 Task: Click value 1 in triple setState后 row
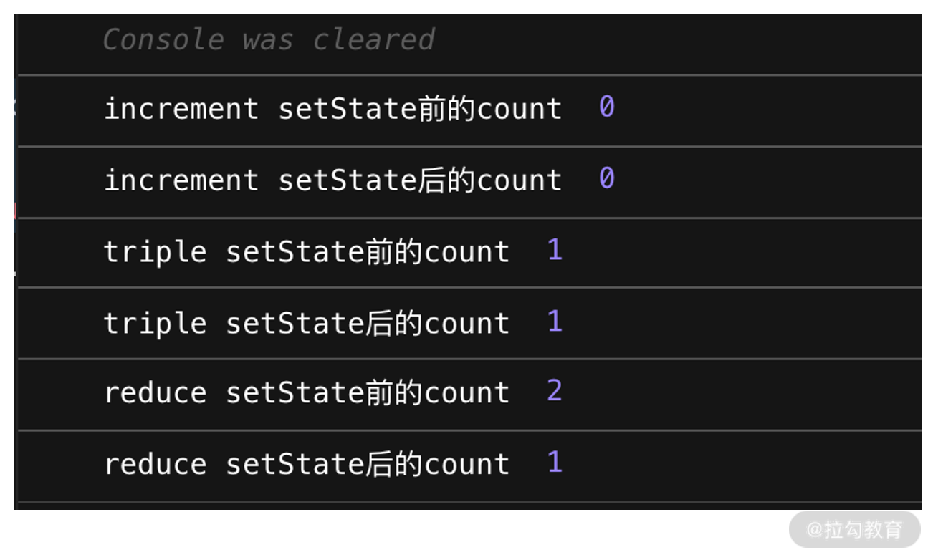555,322
